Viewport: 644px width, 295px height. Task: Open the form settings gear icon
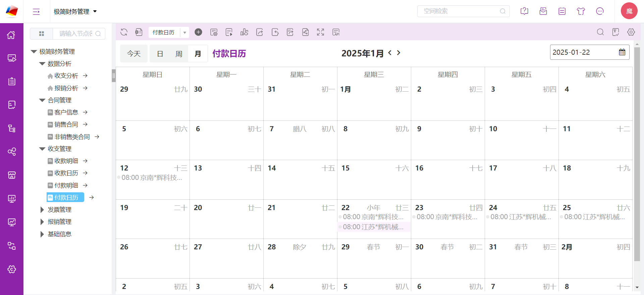point(214,32)
